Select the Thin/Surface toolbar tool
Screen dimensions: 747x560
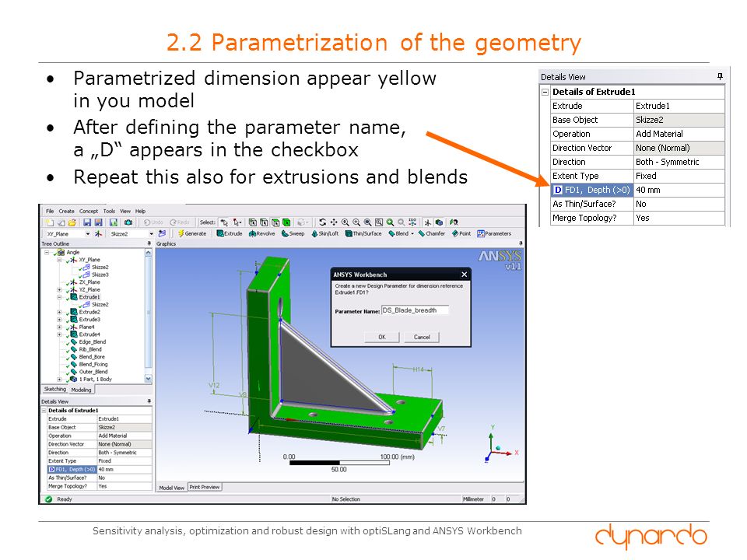(x=363, y=234)
